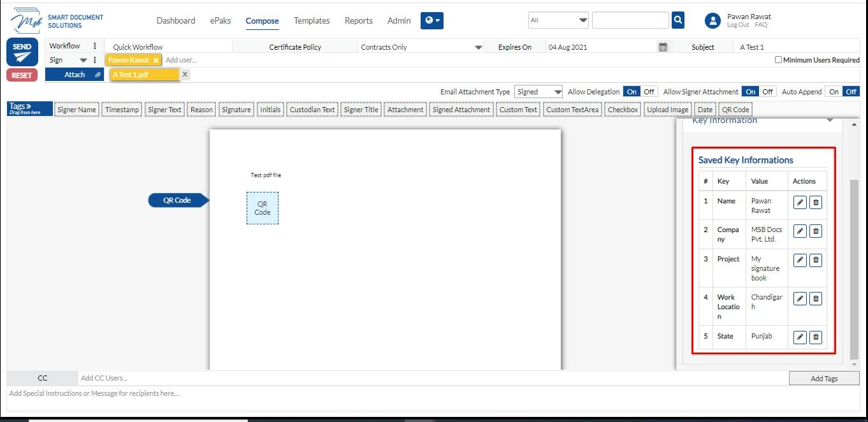Image resolution: width=868 pixels, height=422 pixels.
Task: Edit the Project key entry
Action: [800, 260]
